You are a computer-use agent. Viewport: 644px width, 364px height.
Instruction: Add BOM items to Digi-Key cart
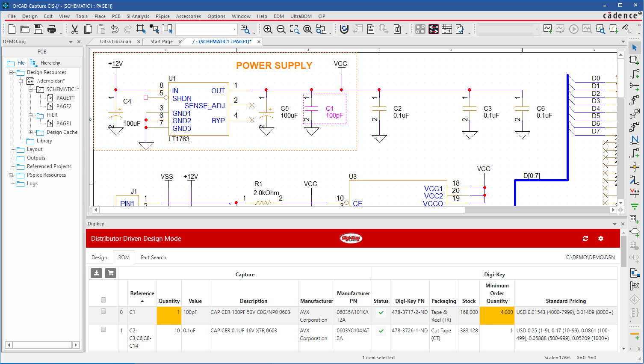pyautogui.click(x=111, y=273)
